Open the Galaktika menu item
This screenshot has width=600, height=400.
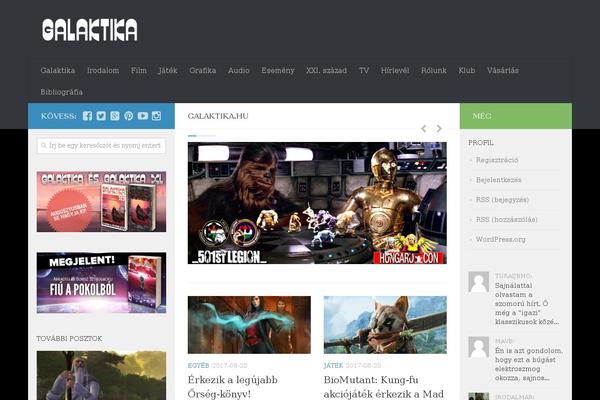(58, 70)
